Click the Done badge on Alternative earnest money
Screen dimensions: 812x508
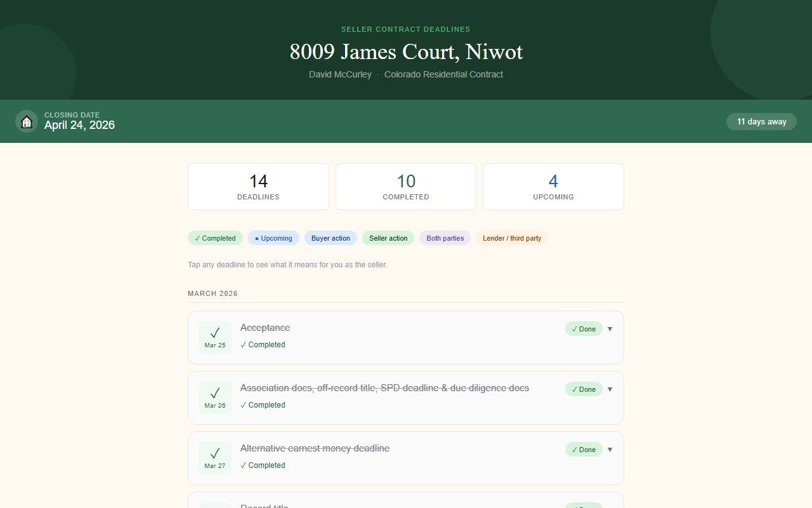pyautogui.click(x=584, y=450)
